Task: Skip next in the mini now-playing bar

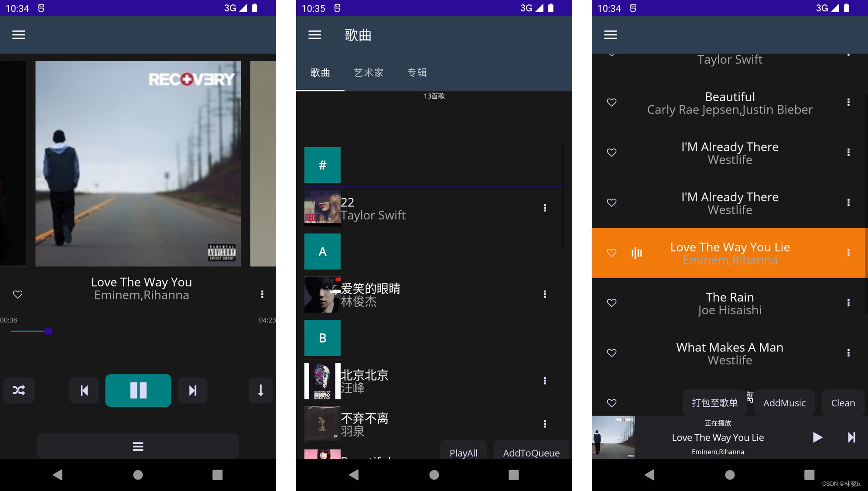Action: tap(851, 437)
